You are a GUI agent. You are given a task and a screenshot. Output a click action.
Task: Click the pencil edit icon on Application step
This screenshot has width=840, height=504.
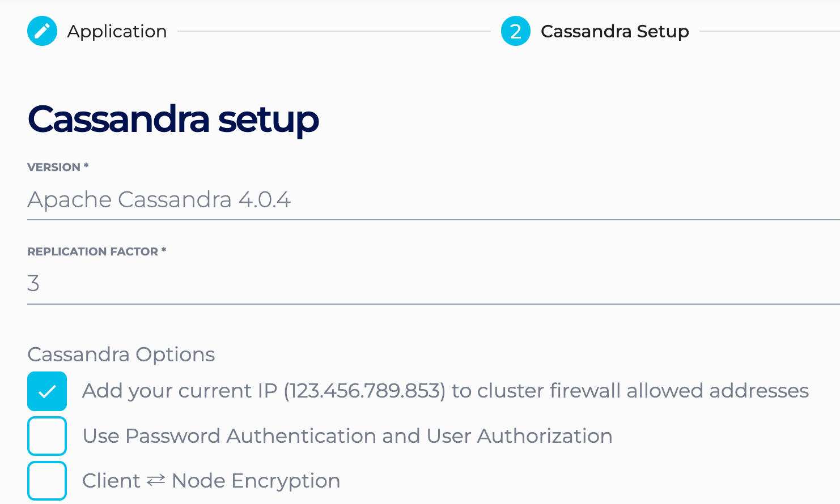pyautogui.click(x=42, y=31)
